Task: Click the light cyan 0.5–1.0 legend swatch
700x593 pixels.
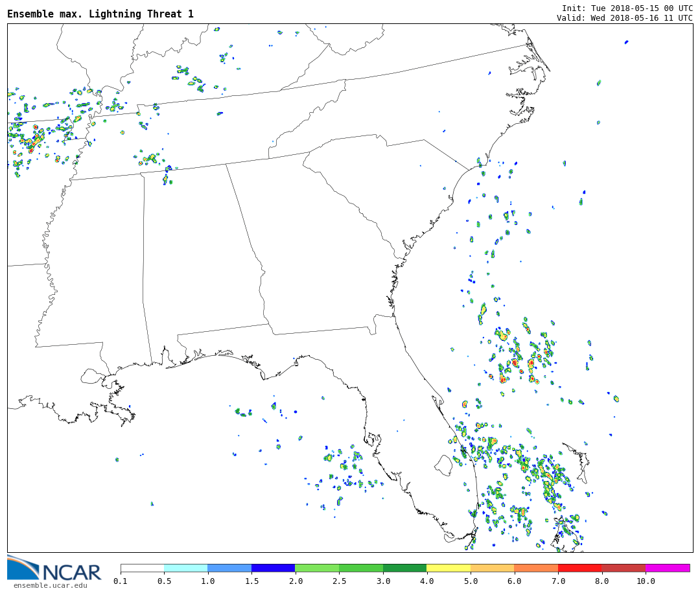Action: tap(185, 568)
